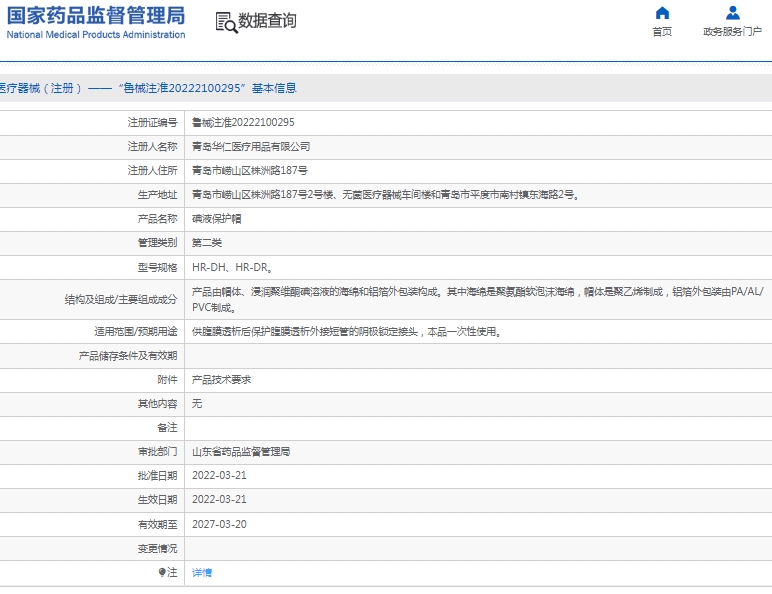
Task: Click the 变更情况 label
Action: pyautogui.click(x=157, y=549)
